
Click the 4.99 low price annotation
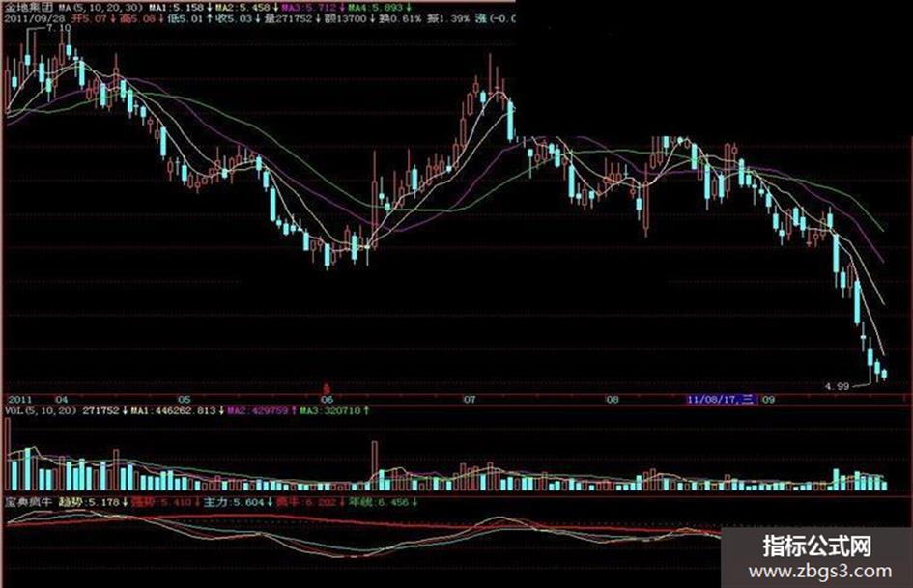[838, 386]
